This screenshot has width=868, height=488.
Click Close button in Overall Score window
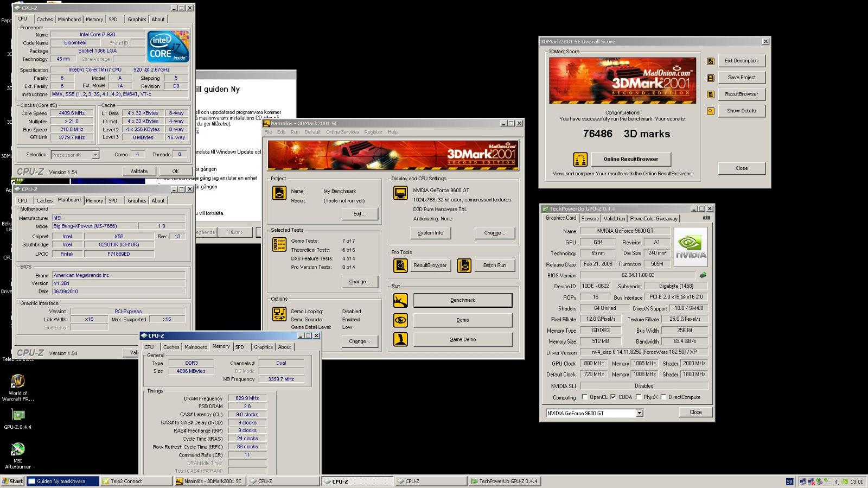coord(742,168)
